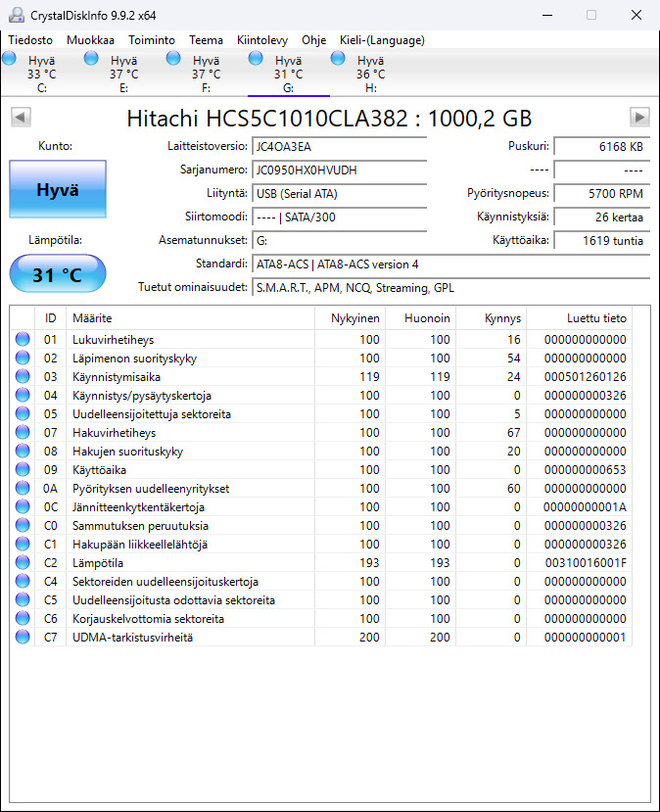
Task: Open the Kieli-(Language) menu
Action: (382, 40)
